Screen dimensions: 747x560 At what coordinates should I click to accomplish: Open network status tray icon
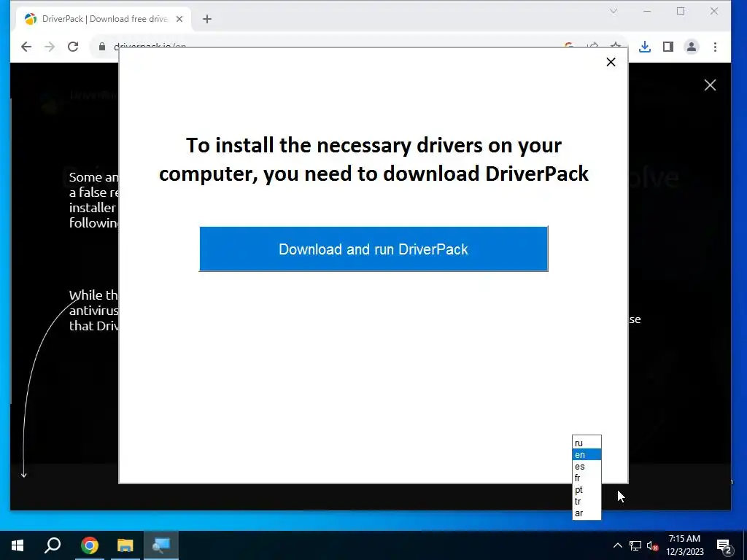coord(635,545)
